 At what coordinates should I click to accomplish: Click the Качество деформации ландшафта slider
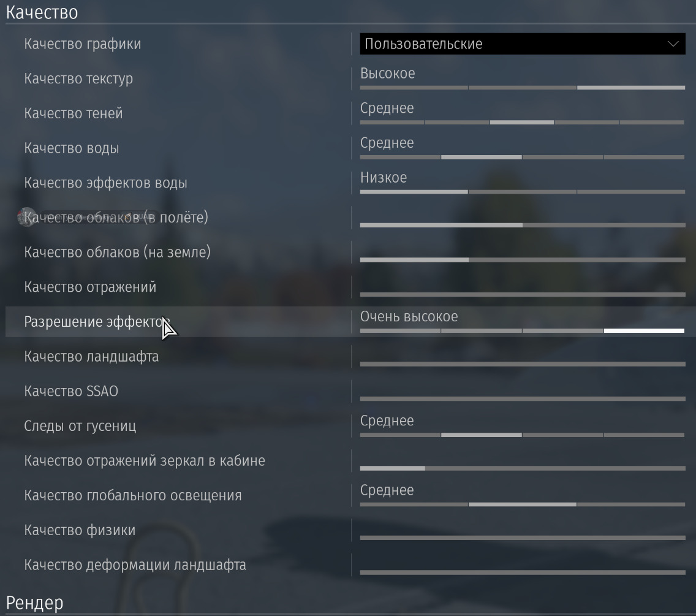522,572
